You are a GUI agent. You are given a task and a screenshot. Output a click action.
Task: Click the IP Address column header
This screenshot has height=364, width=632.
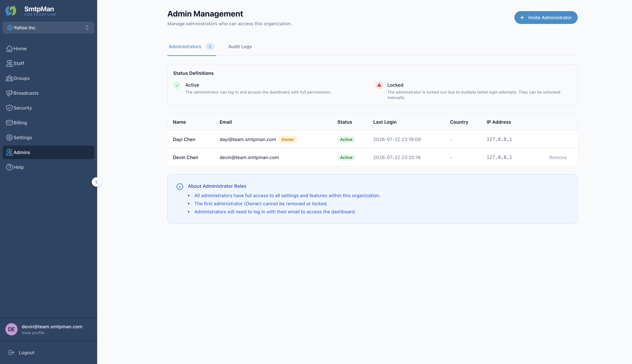point(499,122)
